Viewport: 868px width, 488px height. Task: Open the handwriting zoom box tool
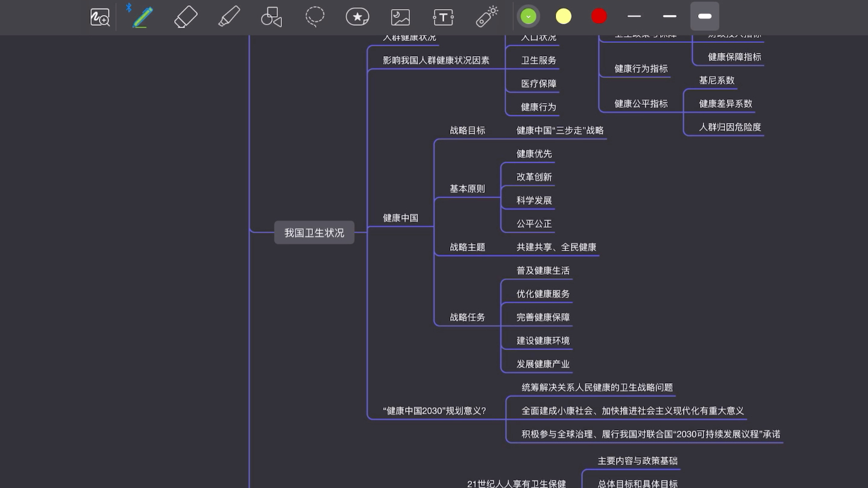coord(100,17)
